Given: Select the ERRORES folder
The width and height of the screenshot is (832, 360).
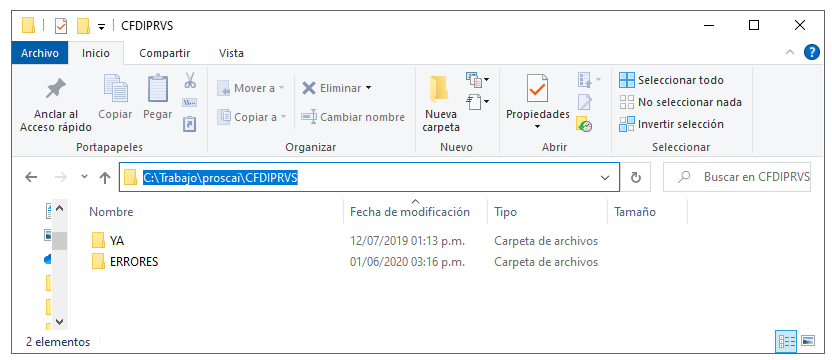Looking at the screenshot, I should coord(134,262).
